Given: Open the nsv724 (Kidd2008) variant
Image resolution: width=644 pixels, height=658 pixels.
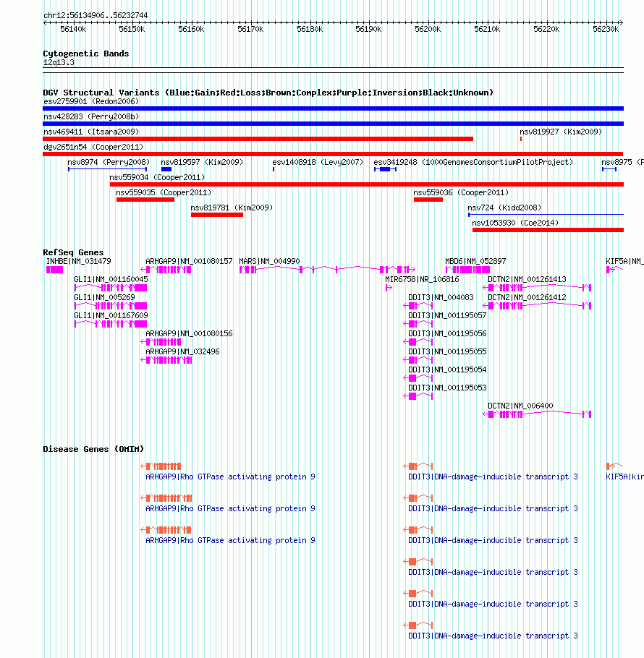Looking at the screenshot, I should (x=546, y=215).
